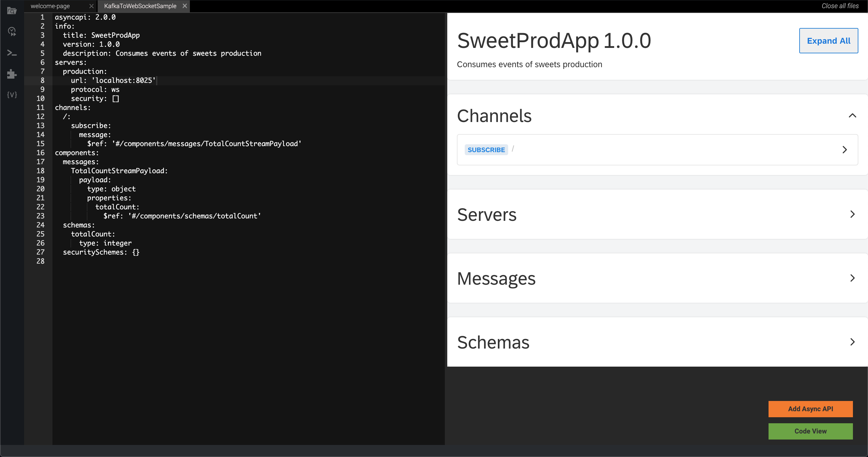Close the KafkaToWebSocketSample tab
The height and width of the screenshot is (457, 868).
[185, 6]
